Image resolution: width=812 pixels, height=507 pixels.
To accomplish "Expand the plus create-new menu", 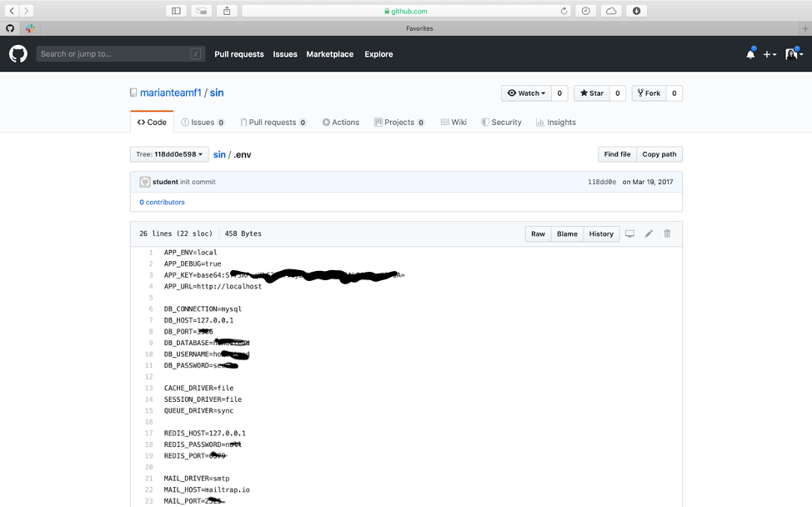I will tap(769, 54).
